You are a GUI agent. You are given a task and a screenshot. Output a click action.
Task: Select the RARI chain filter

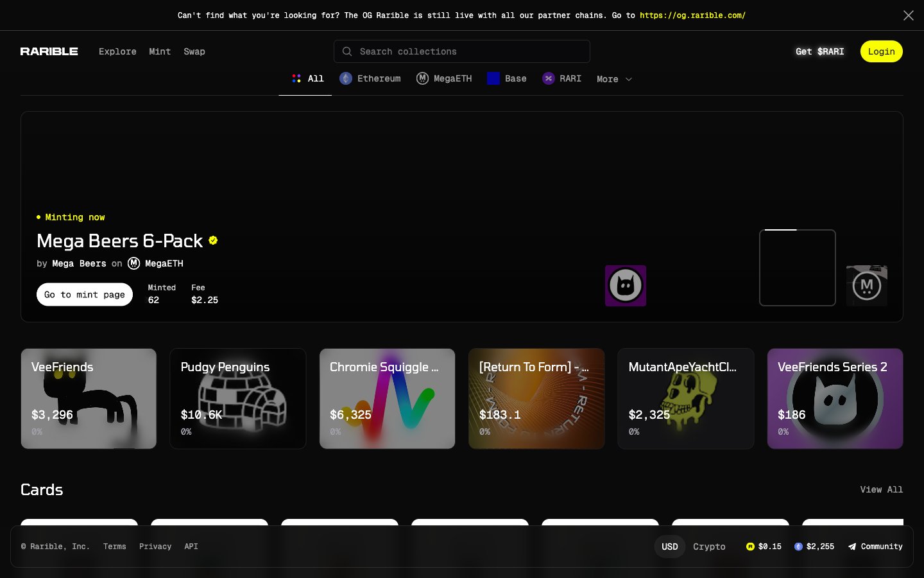(x=562, y=78)
